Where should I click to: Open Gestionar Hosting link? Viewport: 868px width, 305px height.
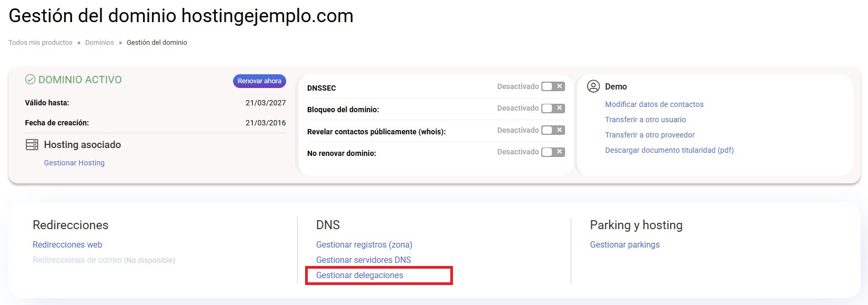(74, 163)
